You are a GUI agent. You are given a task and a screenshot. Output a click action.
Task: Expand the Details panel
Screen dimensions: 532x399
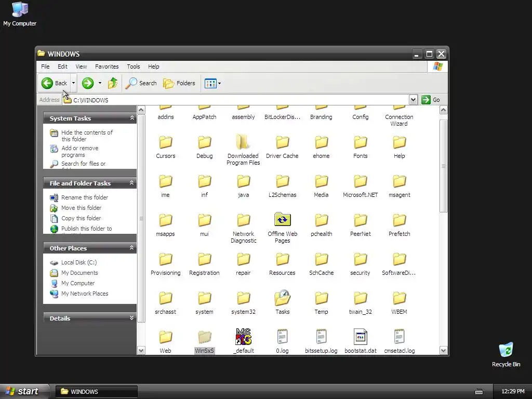(131, 318)
